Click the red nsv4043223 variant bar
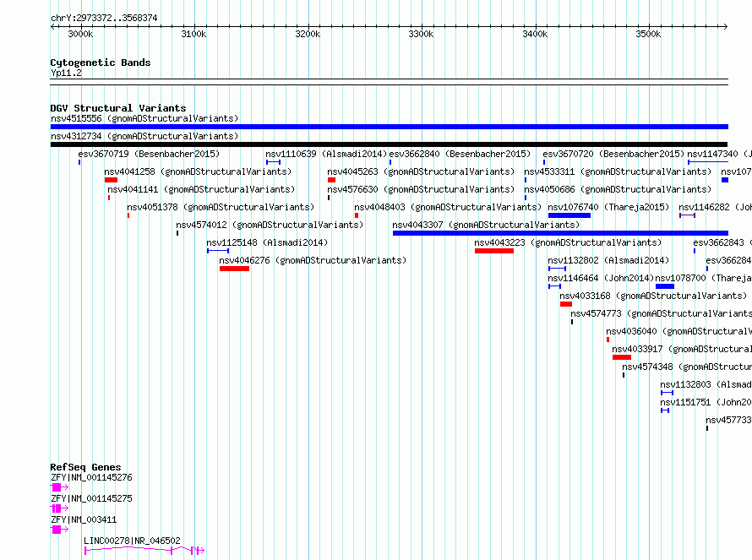The width and height of the screenshot is (752, 560). pyautogui.click(x=494, y=251)
